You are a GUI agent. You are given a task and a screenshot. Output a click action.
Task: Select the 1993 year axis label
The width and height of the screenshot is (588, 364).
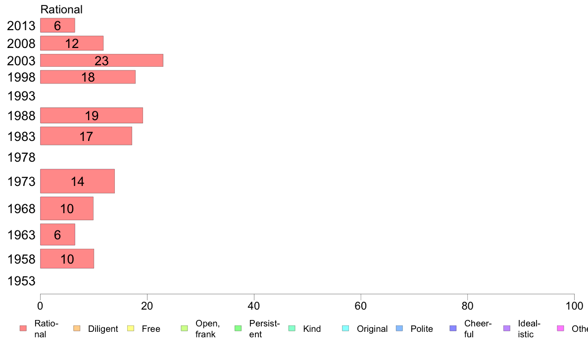[x=21, y=96]
